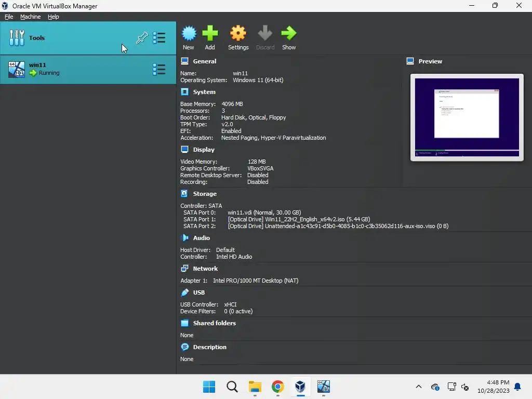Switch to the win11 VM taskbar window
Image resolution: width=532 pixels, height=399 pixels.
323,387
